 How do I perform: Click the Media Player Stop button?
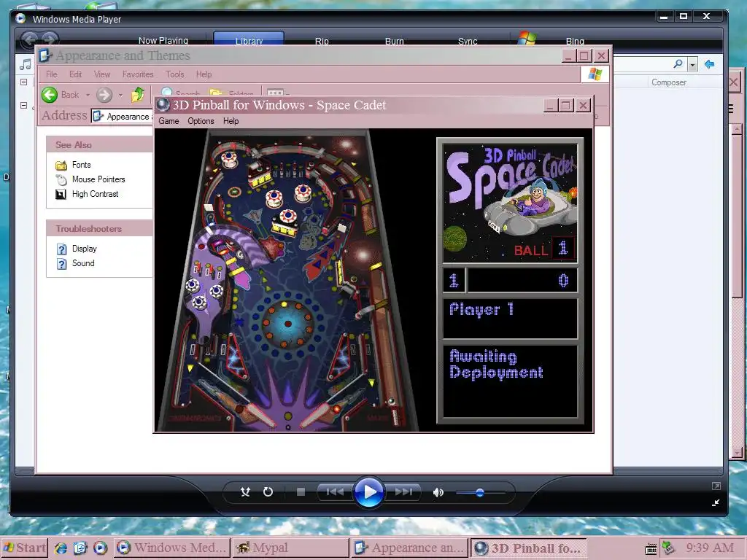click(x=301, y=492)
